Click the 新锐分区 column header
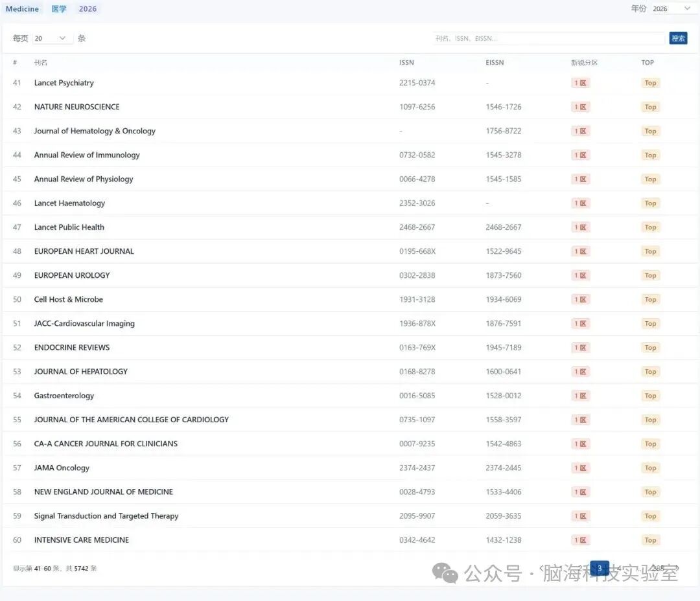Image resolution: width=700 pixels, height=601 pixels. (x=584, y=62)
